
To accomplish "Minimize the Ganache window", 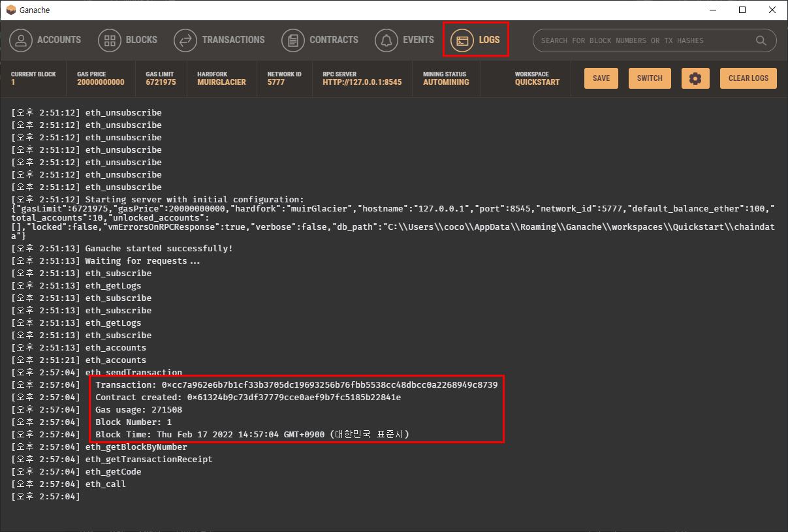I will click(712, 10).
